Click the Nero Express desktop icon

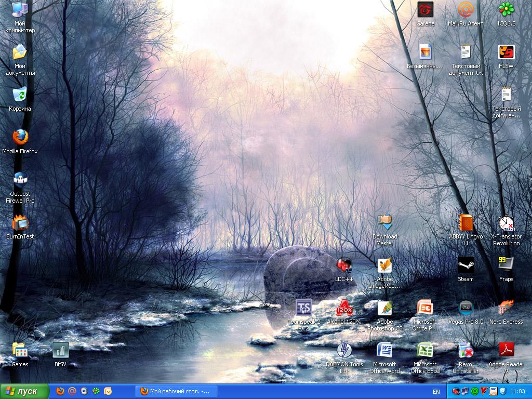click(x=506, y=308)
